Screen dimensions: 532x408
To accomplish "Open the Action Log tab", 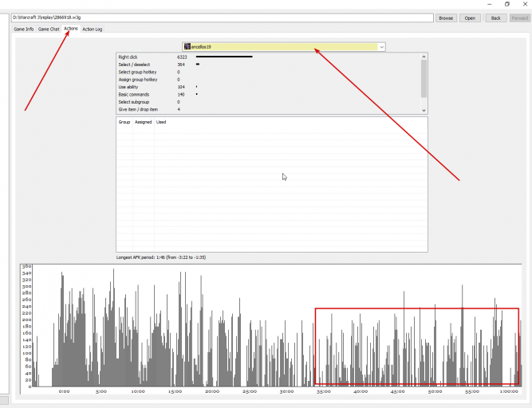I will click(93, 29).
